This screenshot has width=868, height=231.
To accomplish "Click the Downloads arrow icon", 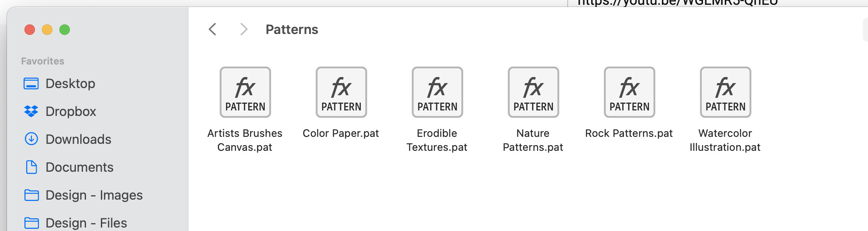I will 31,139.
